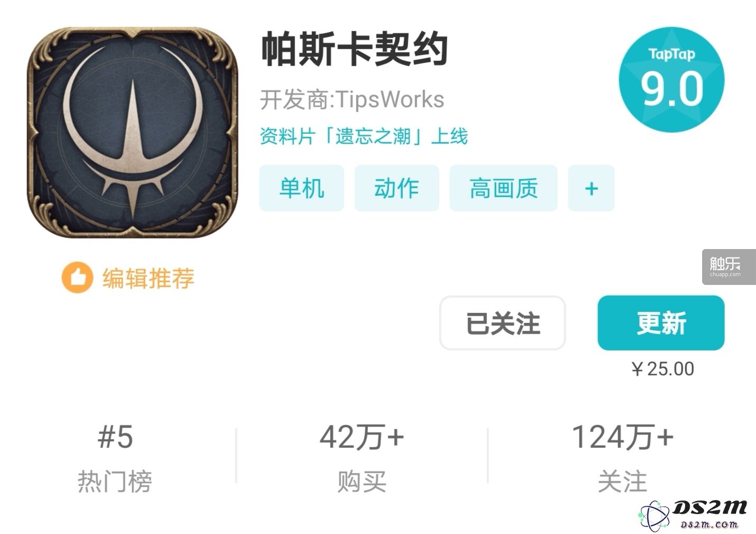Viewport: 756px width, 534px height.
Task: Open the 帕斯卡契约 game icon
Action: coord(132,132)
